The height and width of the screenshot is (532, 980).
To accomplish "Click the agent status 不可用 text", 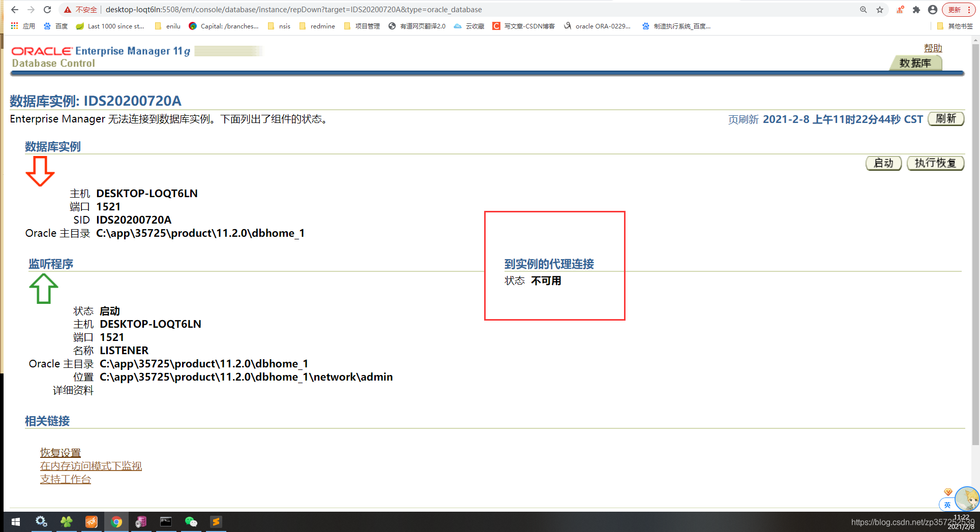I will pos(546,281).
